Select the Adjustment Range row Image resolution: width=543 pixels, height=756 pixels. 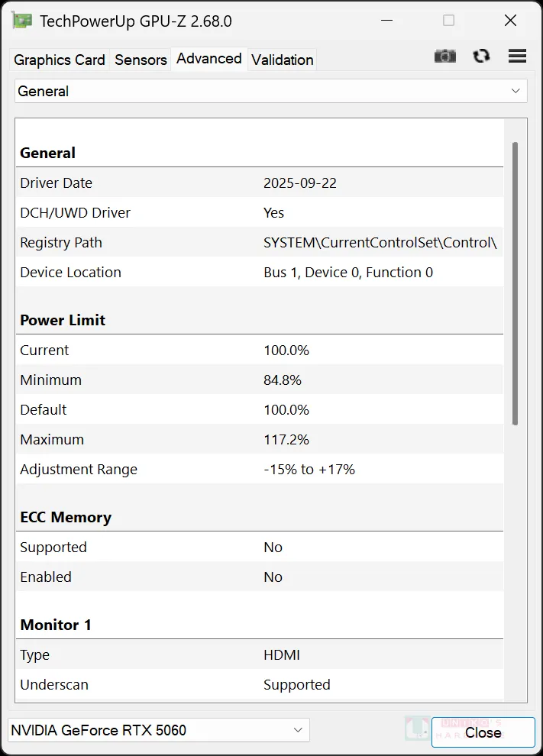[260, 470]
